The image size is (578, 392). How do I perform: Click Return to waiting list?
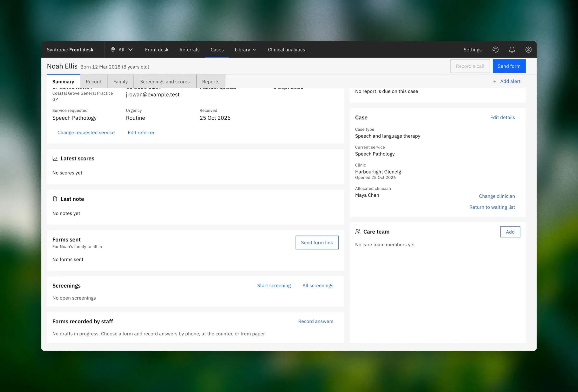click(492, 207)
